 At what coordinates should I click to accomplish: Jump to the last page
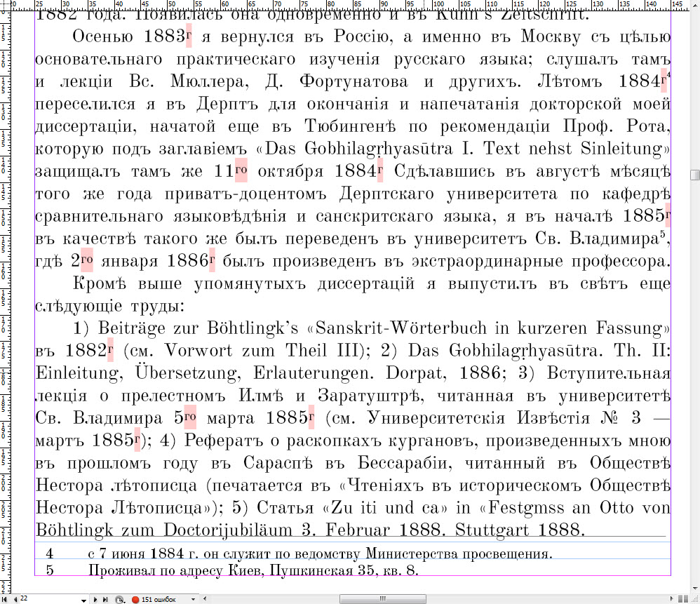click(105, 600)
